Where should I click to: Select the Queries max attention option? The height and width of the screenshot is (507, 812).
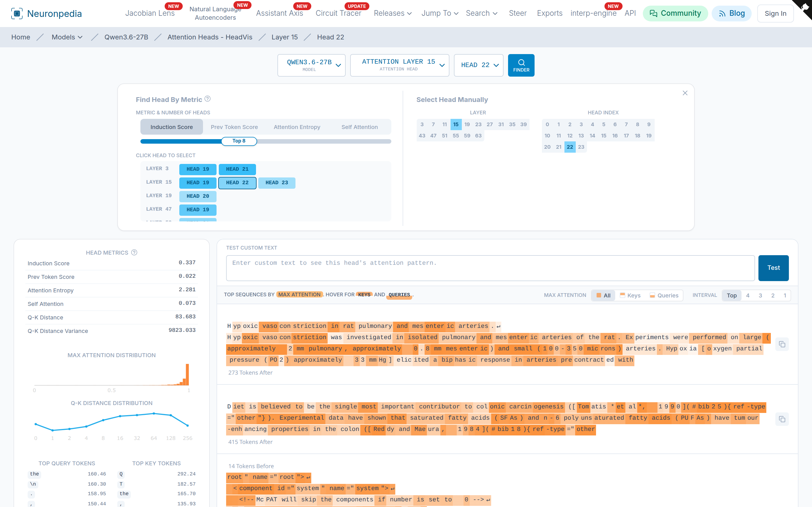[664, 295]
